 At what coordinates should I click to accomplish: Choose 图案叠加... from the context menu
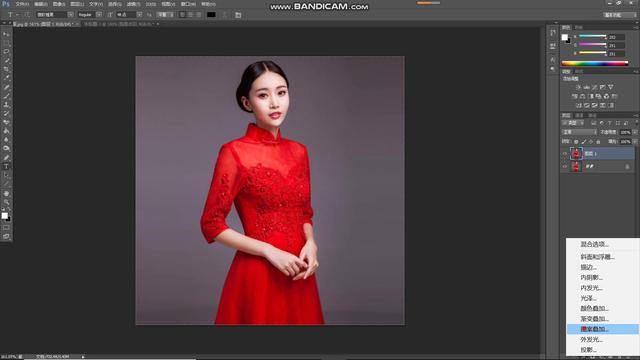[x=602, y=329]
